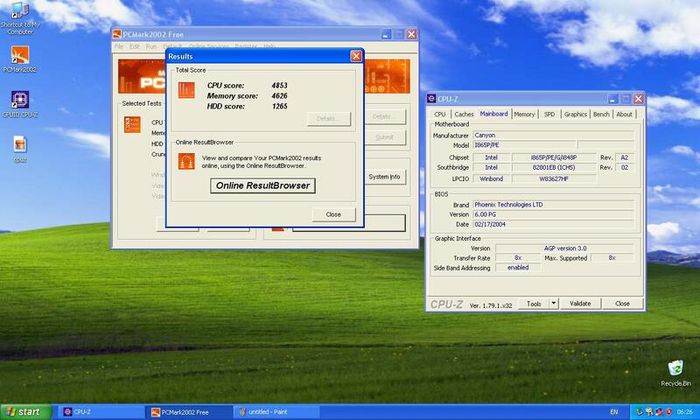Viewport: 700px width, 420px height.
Task: Click the Close button at the bottom of CPU-Z
Action: coord(622,303)
